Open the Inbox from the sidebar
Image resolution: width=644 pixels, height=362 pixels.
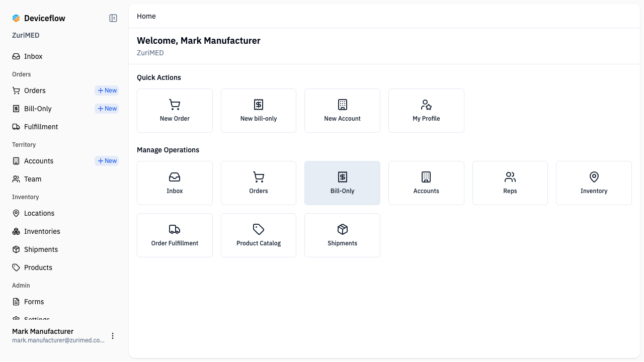pyautogui.click(x=33, y=56)
